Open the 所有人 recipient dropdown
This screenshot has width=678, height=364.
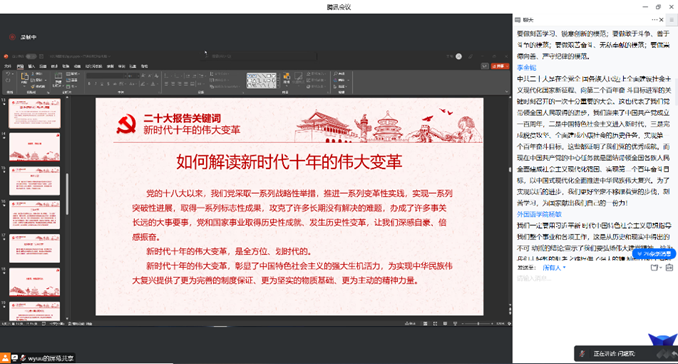pos(554,268)
